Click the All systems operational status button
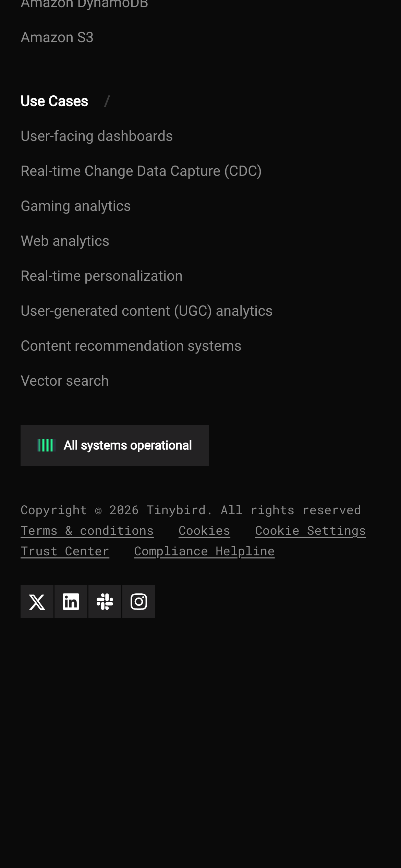The height and width of the screenshot is (868, 401). coord(127,445)
